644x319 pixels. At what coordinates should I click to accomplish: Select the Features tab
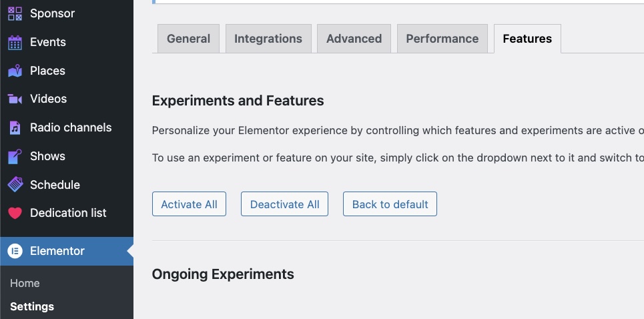[x=527, y=39]
